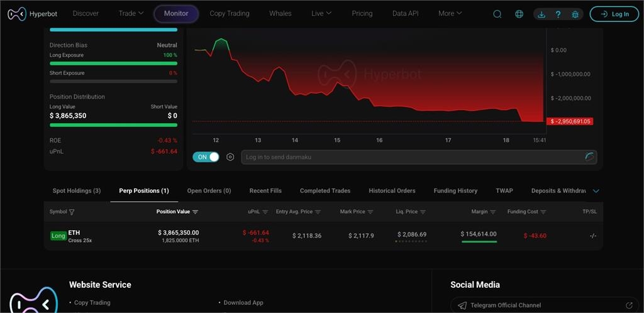Open the Whales page
The height and width of the screenshot is (313, 644).
280,14
